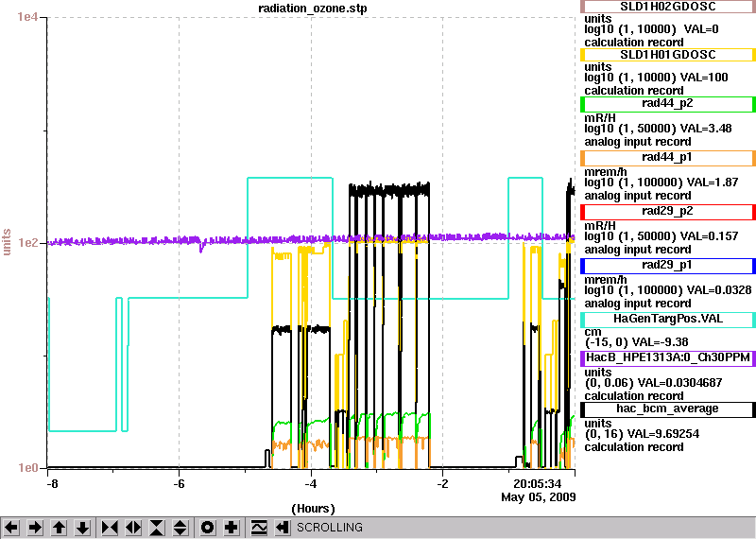
Task: Click the 1e4 y-axis label
Action: pyautogui.click(x=26, y=17)
